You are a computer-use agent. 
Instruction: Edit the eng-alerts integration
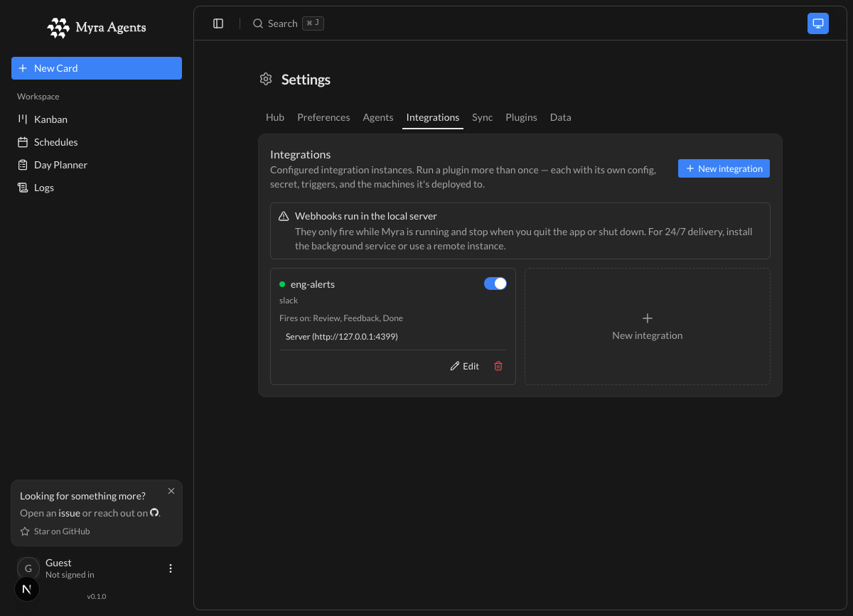coord(465,366)
